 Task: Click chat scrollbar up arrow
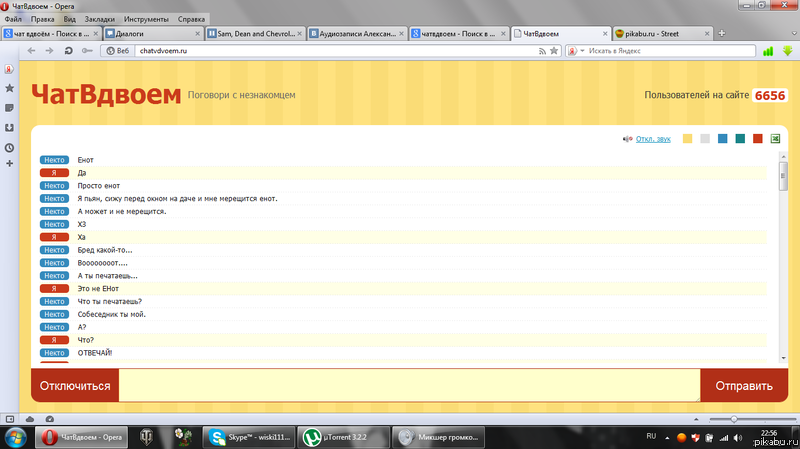click(784, 157)
